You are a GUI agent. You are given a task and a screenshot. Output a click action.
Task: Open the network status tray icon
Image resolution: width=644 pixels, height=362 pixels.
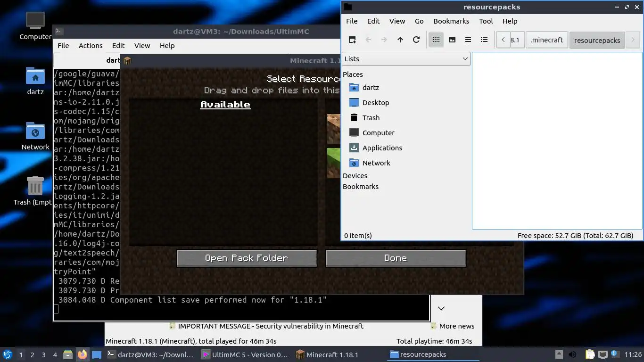[x=603, y=355]
